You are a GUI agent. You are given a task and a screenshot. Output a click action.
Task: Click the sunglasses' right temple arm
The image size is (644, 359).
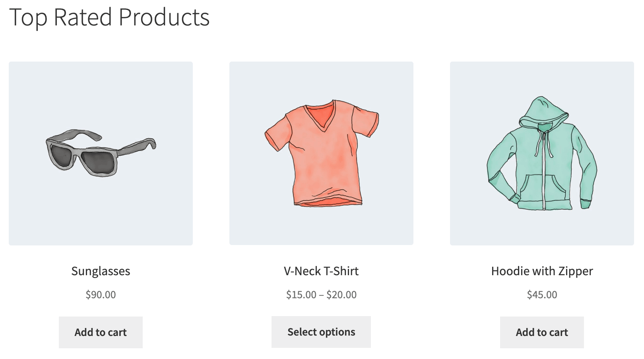[137, 146]
